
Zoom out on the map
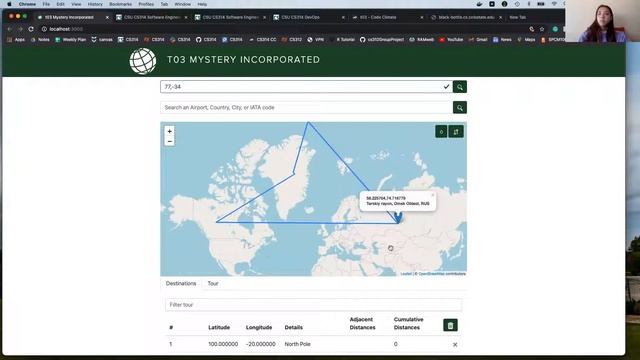pos(169,141)
